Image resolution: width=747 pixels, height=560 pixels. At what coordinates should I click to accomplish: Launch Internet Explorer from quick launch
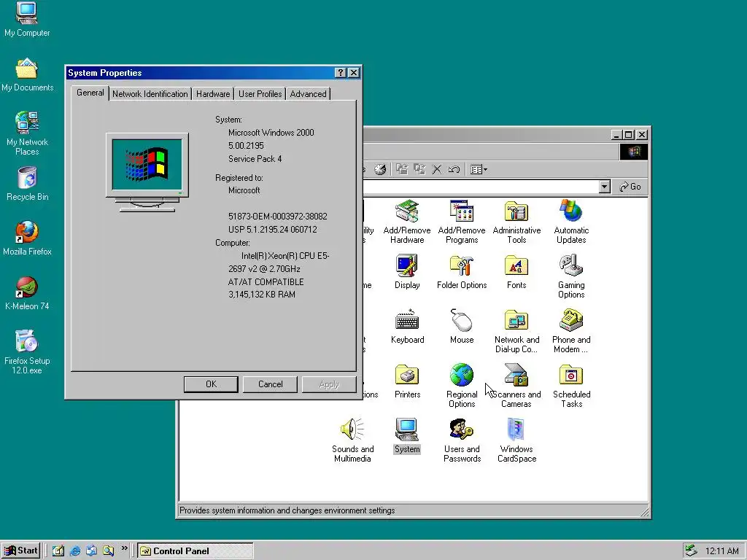click(x=75, y=551)
